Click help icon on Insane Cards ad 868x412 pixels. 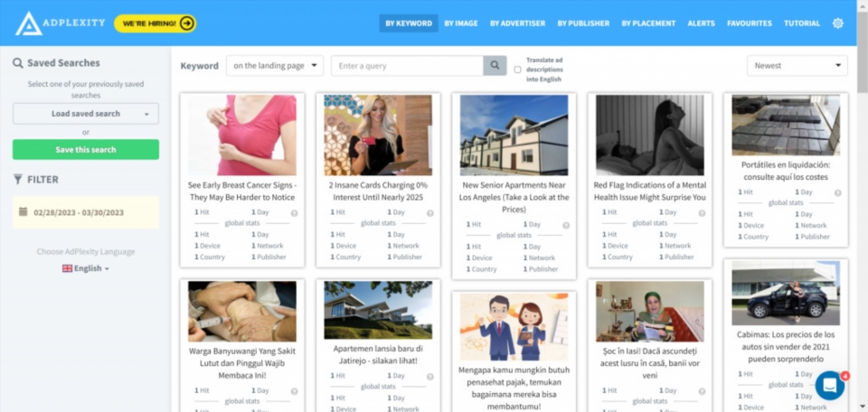pyautogui.click(x=429, y=213)
